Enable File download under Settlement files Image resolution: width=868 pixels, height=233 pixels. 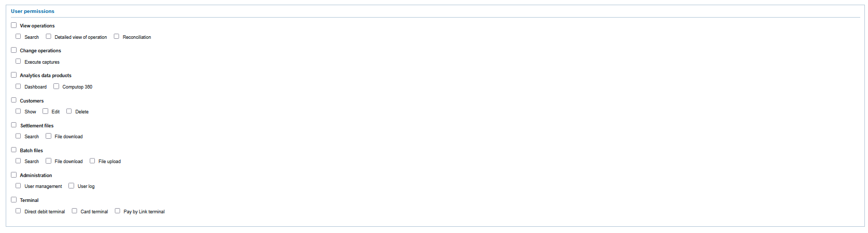pyautogui.click(x=49, y=136)
